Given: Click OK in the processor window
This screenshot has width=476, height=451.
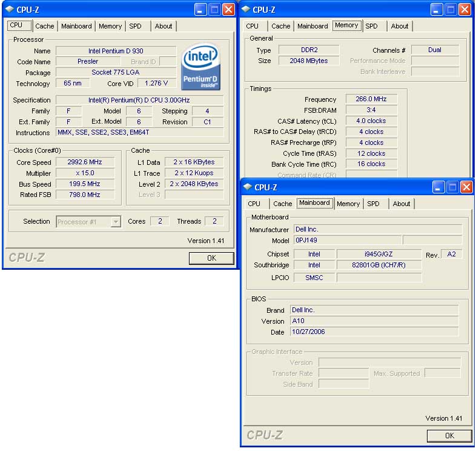Looking at the screenshot, I should [x=211, y=258].
